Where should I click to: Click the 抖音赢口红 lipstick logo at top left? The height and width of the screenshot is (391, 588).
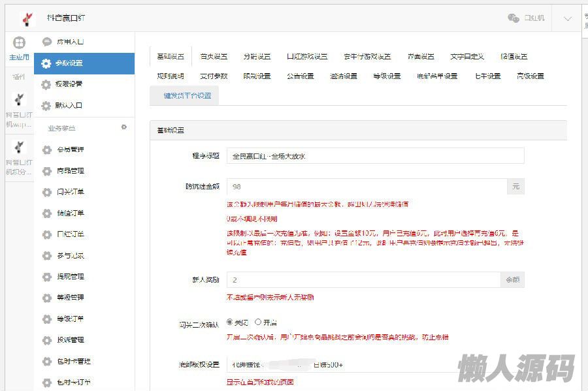pyautogui.click(x=27, y=18)
